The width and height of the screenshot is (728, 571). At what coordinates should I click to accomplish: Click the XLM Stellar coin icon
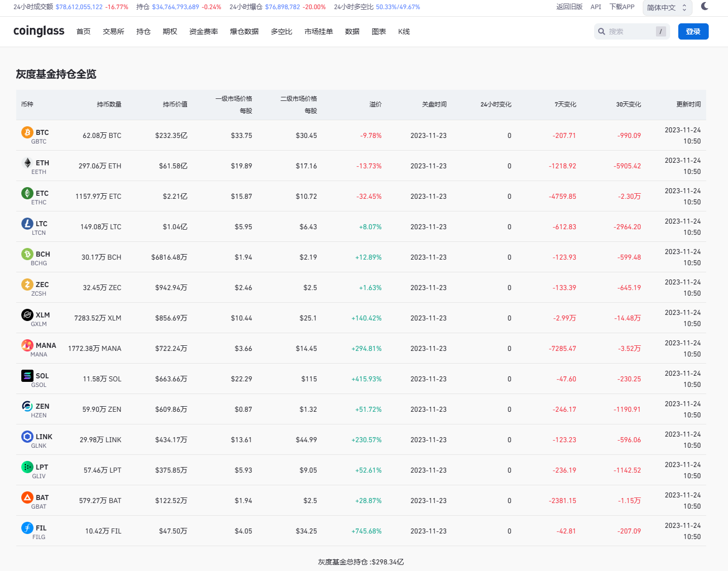pos(27,315)
